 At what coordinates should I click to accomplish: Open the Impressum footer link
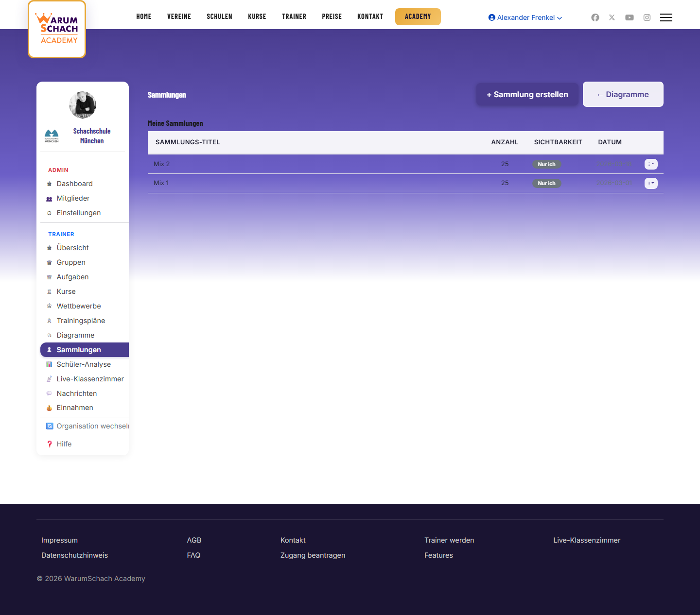click(59, 540)
